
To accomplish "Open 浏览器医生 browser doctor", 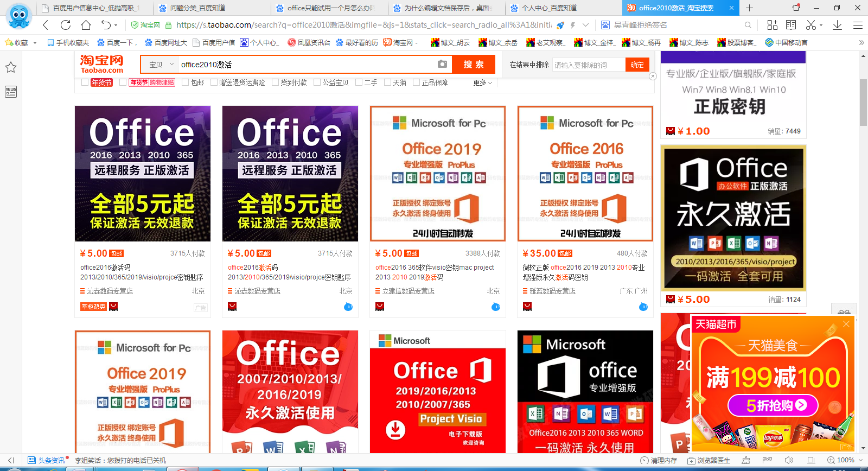I will pyautogui.click(x=709, y=460).
